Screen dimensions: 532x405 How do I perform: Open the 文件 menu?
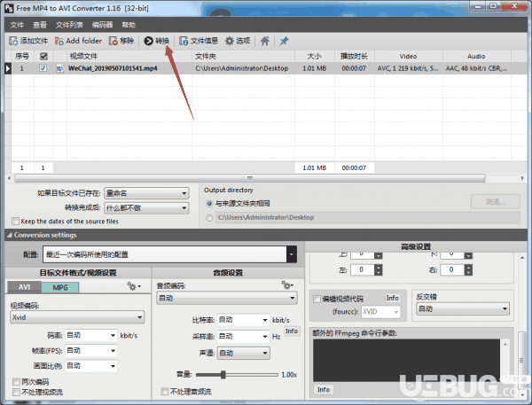[17, 25]
